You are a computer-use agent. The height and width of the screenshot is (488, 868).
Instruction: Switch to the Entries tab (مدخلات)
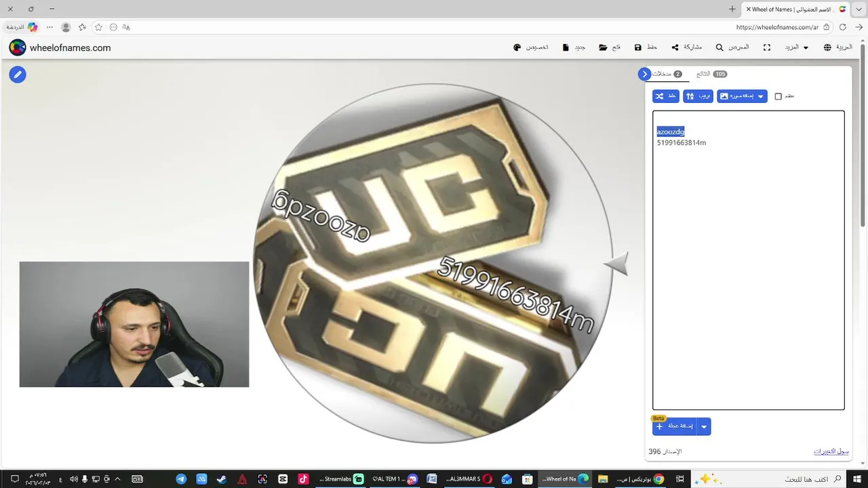point(667,74)
